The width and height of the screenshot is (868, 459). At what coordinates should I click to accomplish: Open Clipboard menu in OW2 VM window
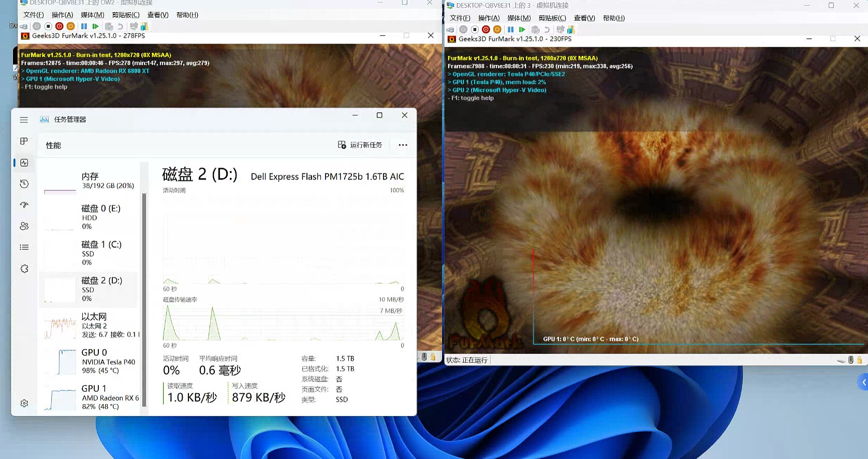(126, 15)
